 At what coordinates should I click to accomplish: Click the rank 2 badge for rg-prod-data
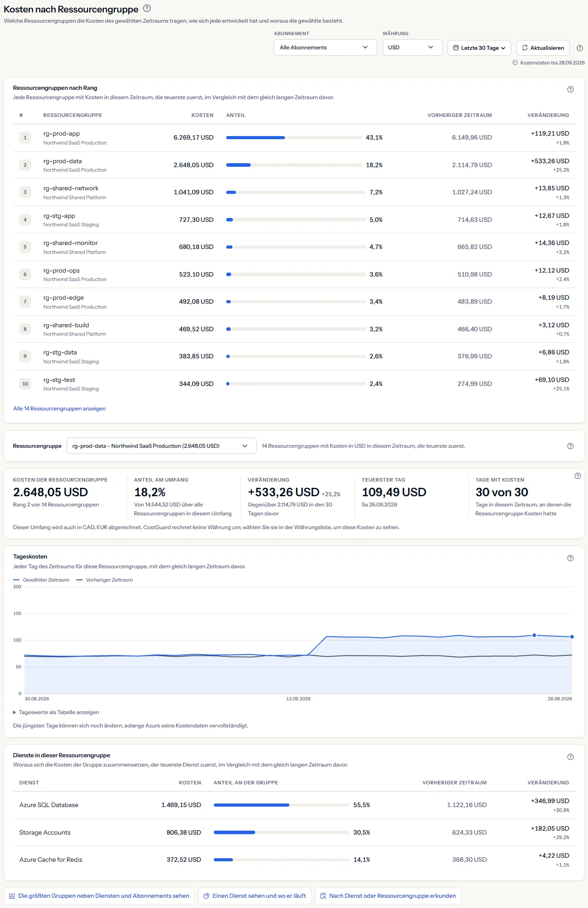pos(25,165)
